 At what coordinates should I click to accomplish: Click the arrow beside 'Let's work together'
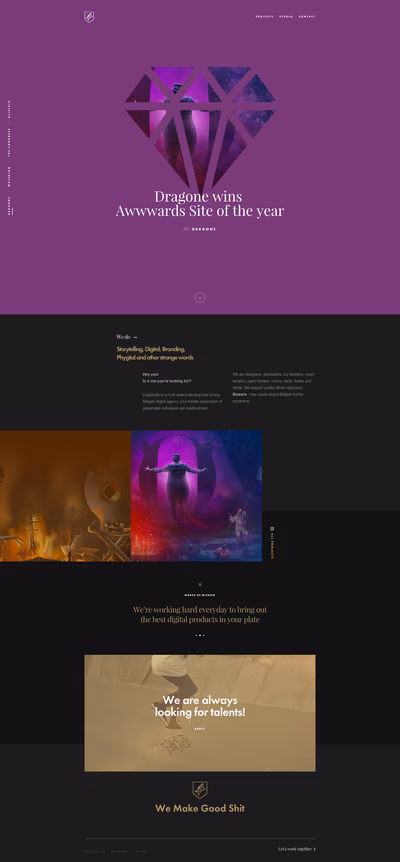point(315,849)
